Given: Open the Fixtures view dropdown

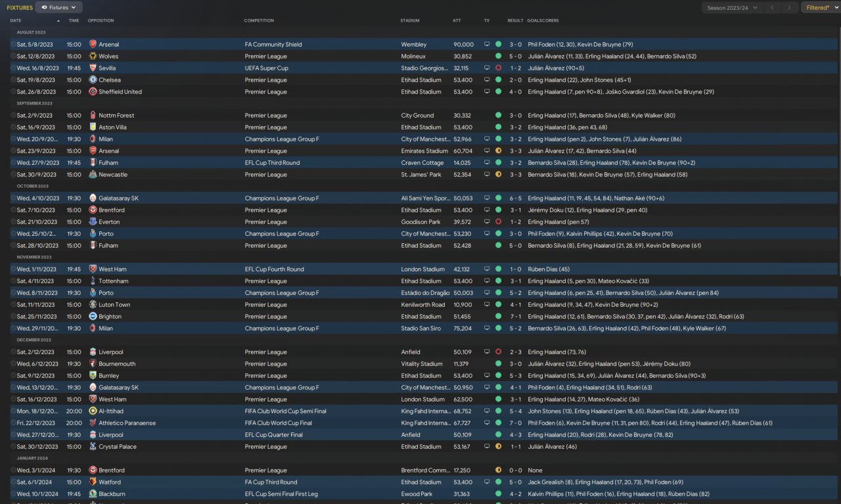Looking at the screenshot, I should 59,8.
